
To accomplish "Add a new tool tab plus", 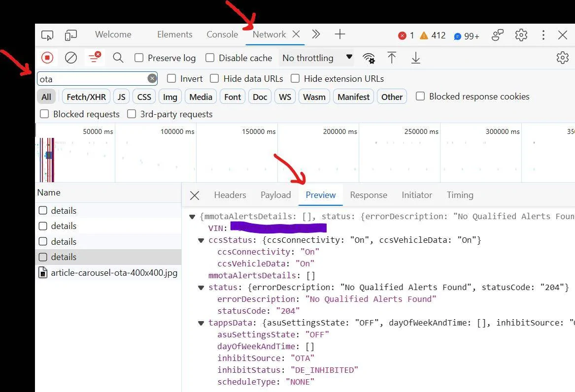I will [340, 34].
